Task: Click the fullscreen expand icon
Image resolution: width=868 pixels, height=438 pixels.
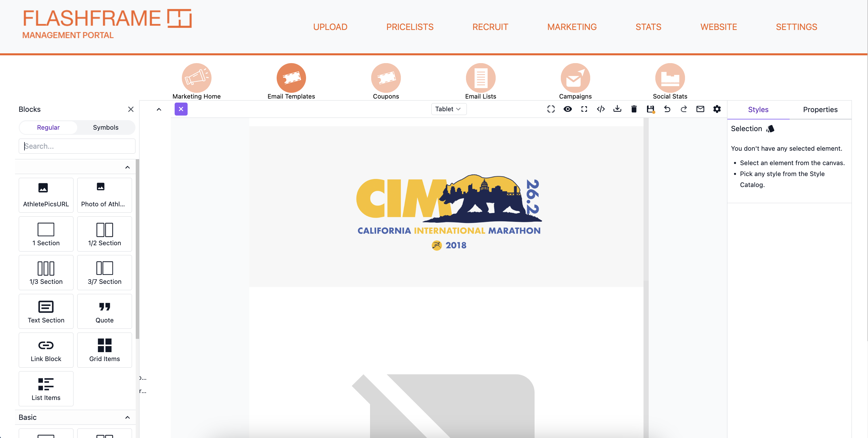Action: (x=584, y=109)
